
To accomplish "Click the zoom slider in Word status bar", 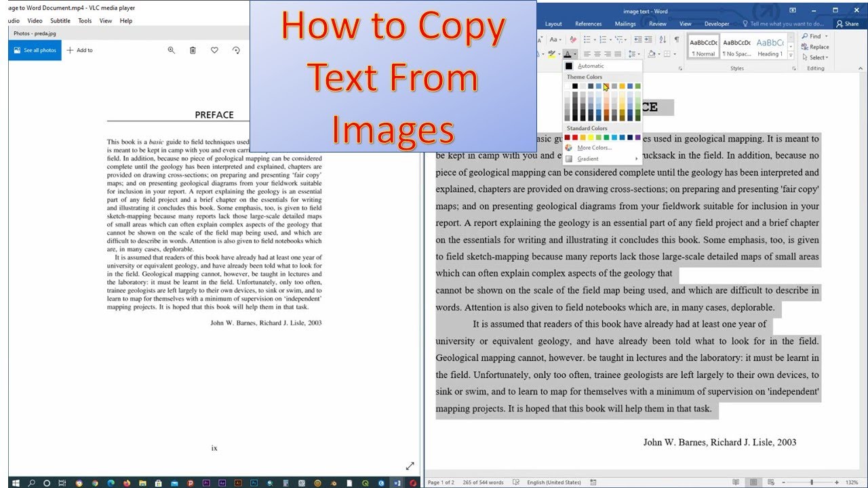I will [x=811, y=483].
